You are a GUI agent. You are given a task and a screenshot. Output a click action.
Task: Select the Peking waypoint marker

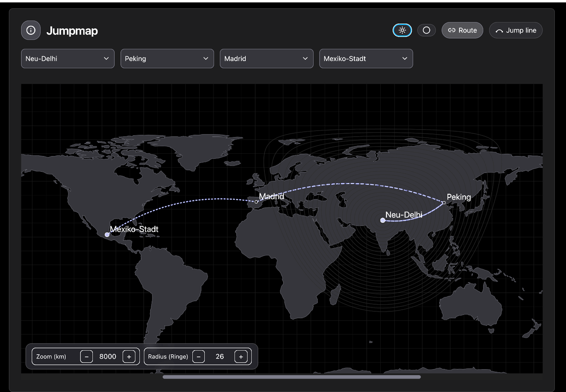(x=444, y=202)
